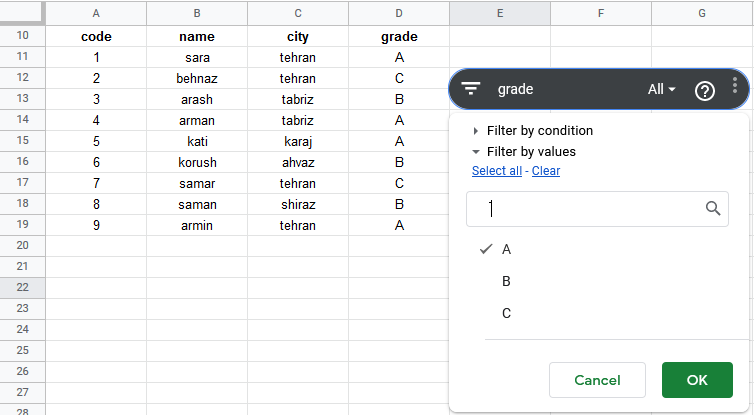Click the cell containing 'behnaz'
This screenshot has height=415, width=754.
click(197, 78)
